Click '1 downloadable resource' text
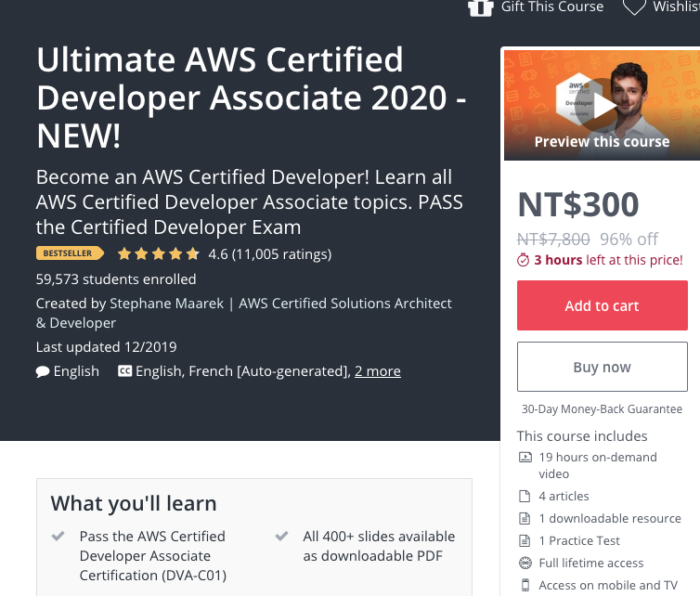The height and width of the screenshot is (596, 700). point(610,518)
